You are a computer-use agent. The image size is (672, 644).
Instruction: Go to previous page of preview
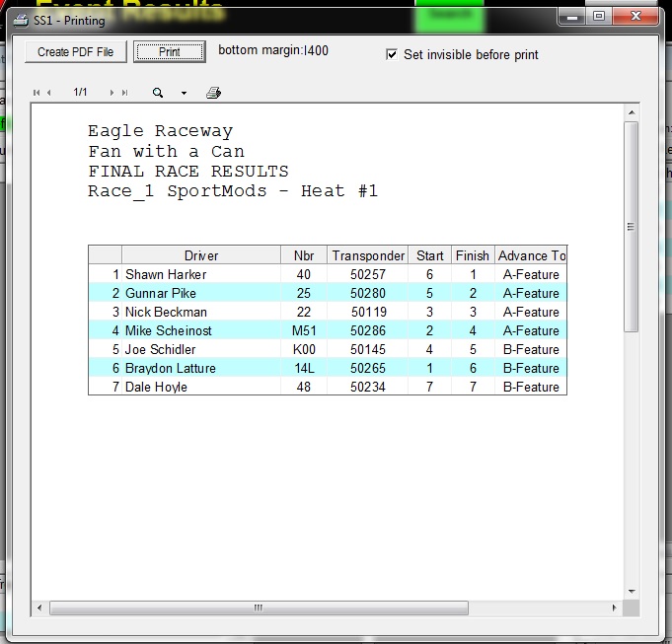[x=49, y=93]
